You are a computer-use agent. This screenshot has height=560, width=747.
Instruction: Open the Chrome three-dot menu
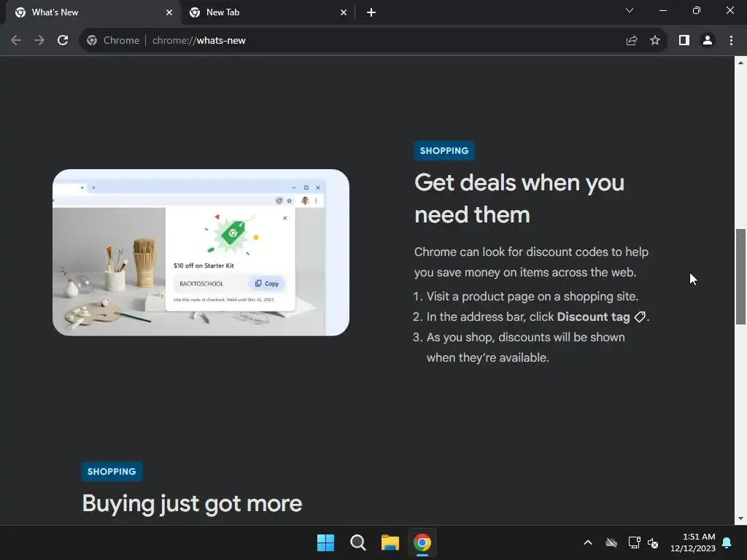click(x=731, y=41)
